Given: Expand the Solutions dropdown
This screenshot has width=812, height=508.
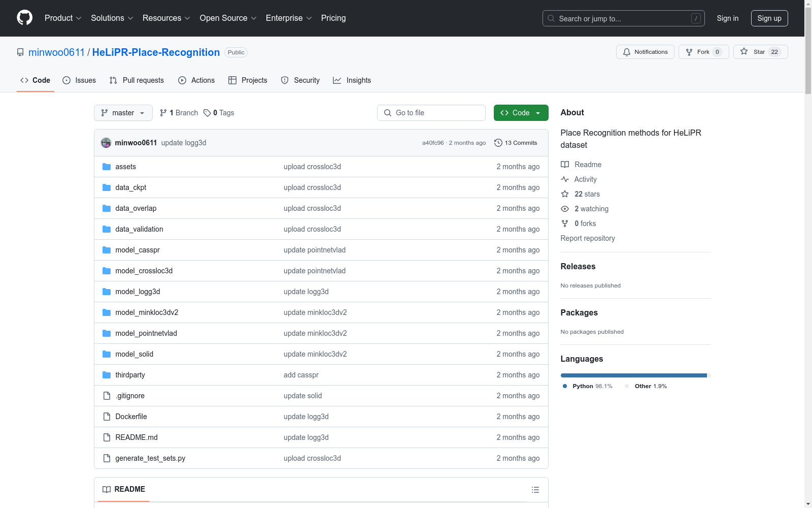Looking at the screenshot, I should [x=112, y=18].
